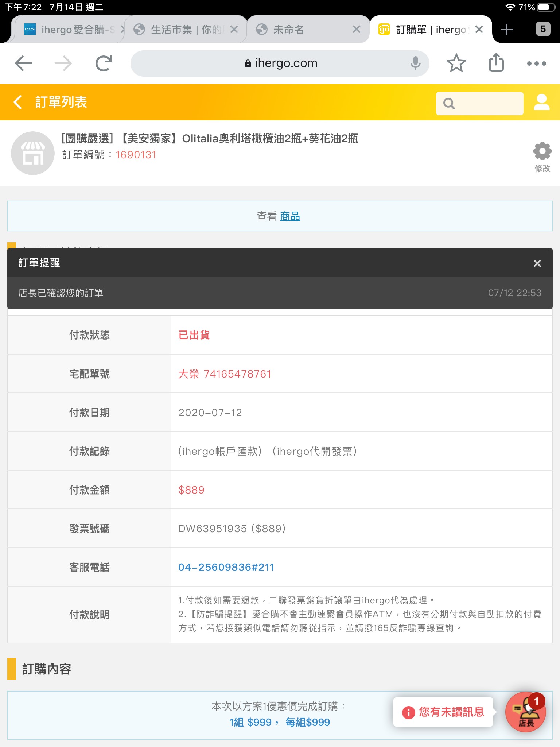560x747 pixels.
Task: Close the 生活市集 tab
Action: tap(234, 30)
